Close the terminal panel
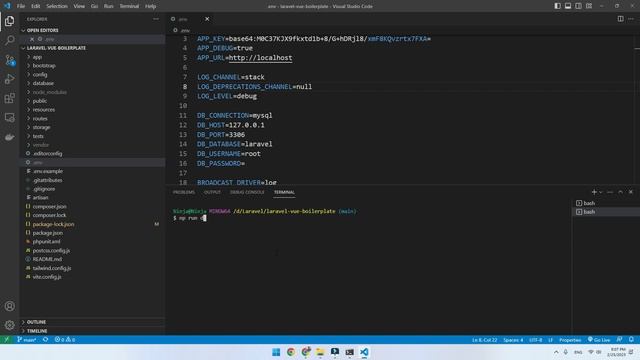Screen dimensions: 640x360 (631, 192)
